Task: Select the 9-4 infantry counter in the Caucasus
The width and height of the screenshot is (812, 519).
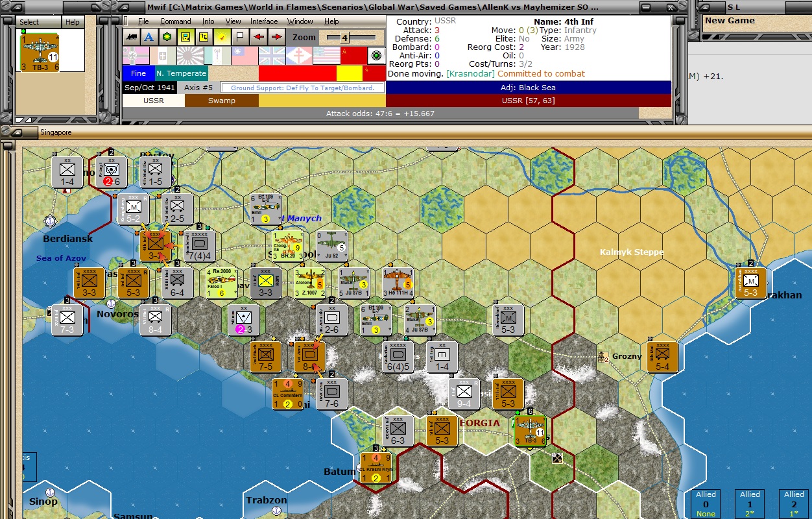Action: pos(464,394)
